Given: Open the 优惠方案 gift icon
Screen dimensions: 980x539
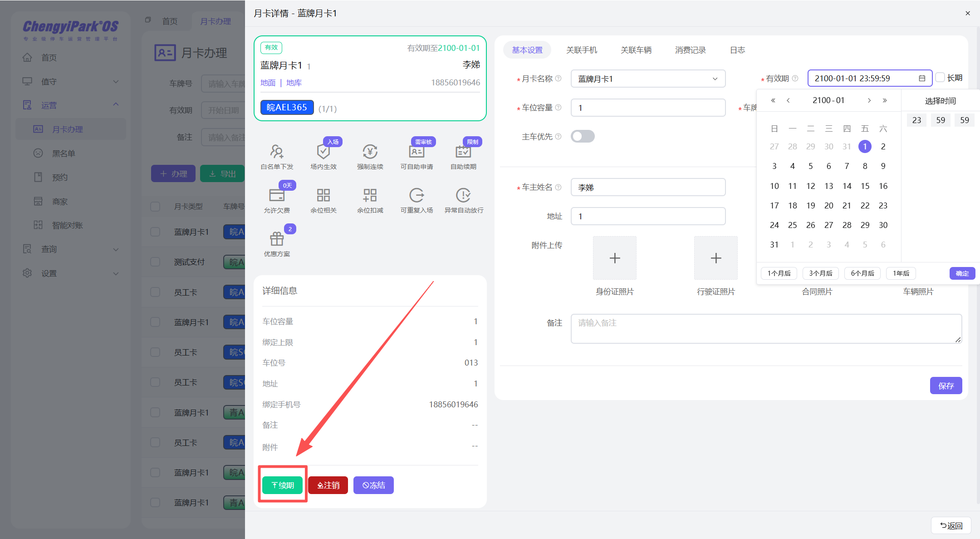Looking at the screenshot, I should pos(277,239).
